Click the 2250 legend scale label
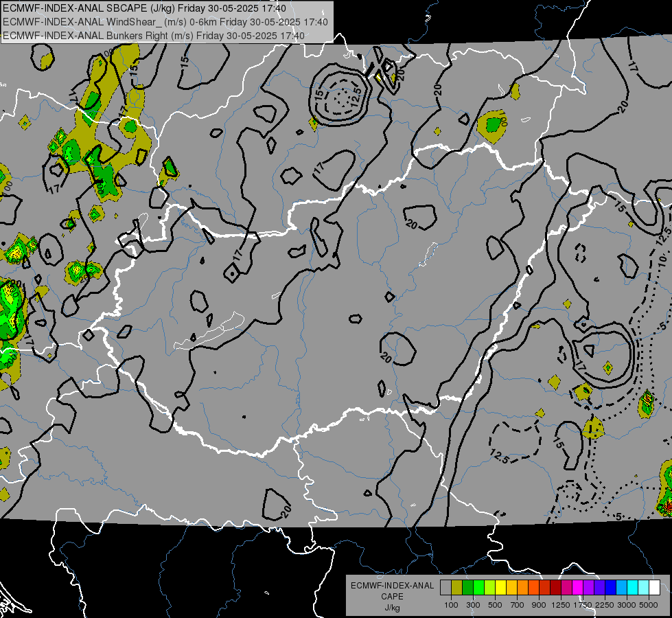This screenshot has height=618, width=672. pyautogui.click(x=605, y=605)
